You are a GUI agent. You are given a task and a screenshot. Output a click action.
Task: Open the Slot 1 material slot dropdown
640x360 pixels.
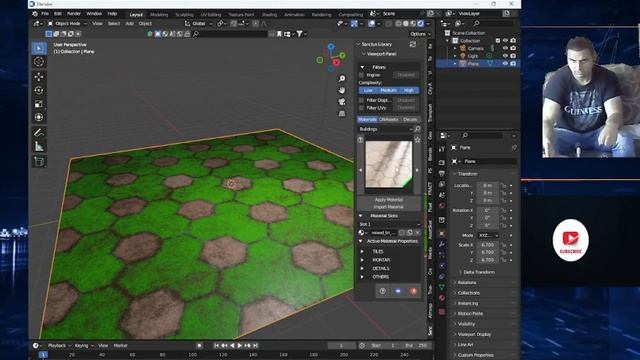tap(389, 224)
